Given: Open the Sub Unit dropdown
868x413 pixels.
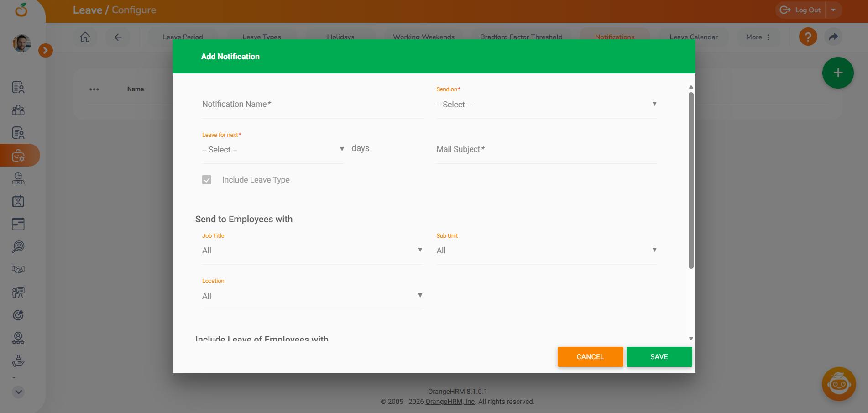Looking at the screenshot, I should click(x=547, y=251).
